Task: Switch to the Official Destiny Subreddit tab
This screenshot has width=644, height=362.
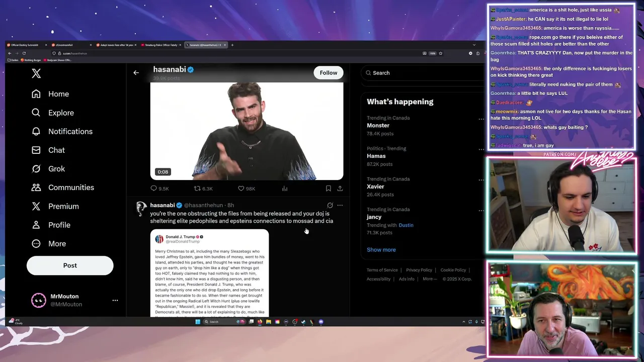Action: (26, 45)
